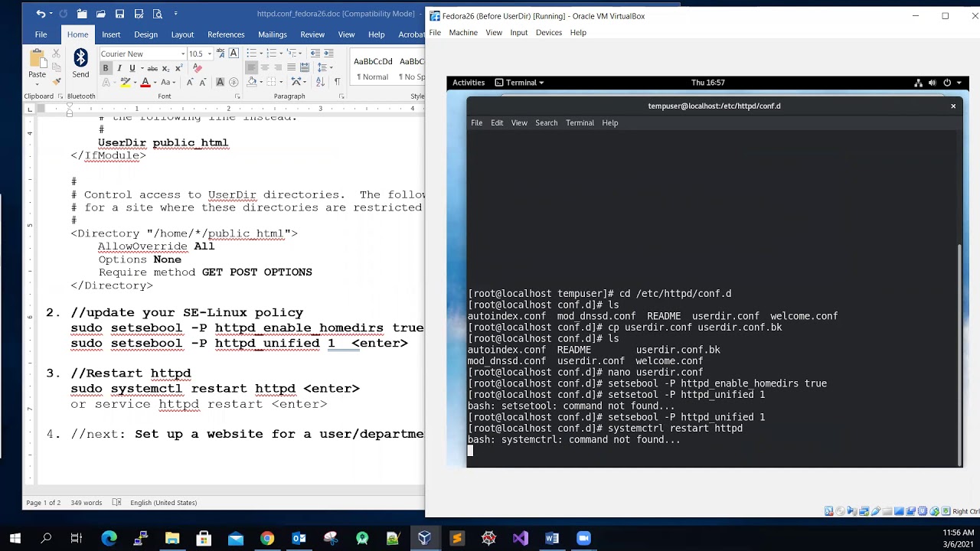The width and height of the screenshot is (980, 551).
Task: Open the GNOME Terminal application menu
Action: [520, 83]
